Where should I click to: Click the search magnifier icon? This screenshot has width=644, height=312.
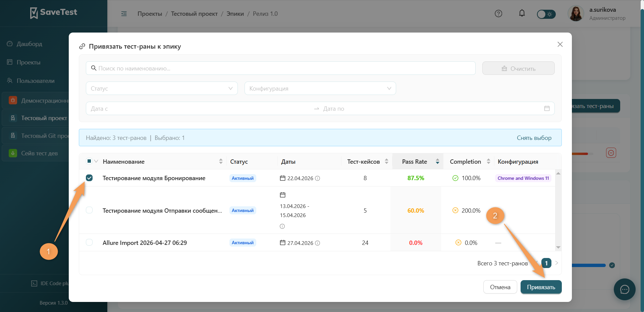94,68
